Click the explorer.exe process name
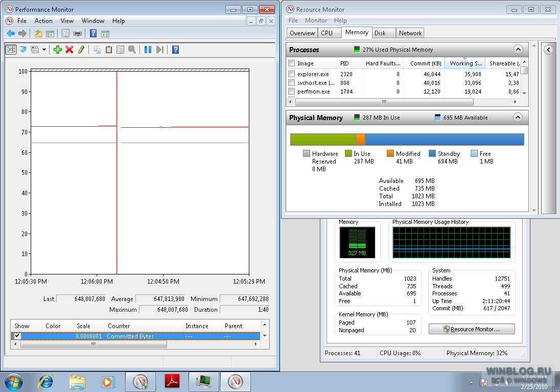The height and width of the screenshot is (392, 560). (313, 74)
